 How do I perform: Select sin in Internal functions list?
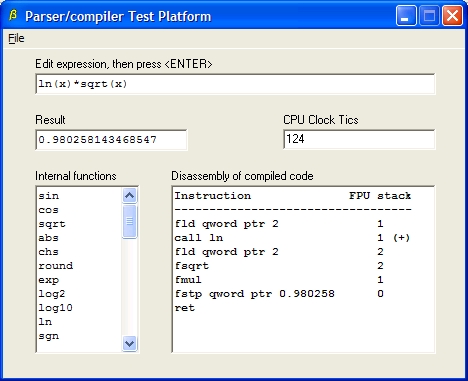click(49, 196)
